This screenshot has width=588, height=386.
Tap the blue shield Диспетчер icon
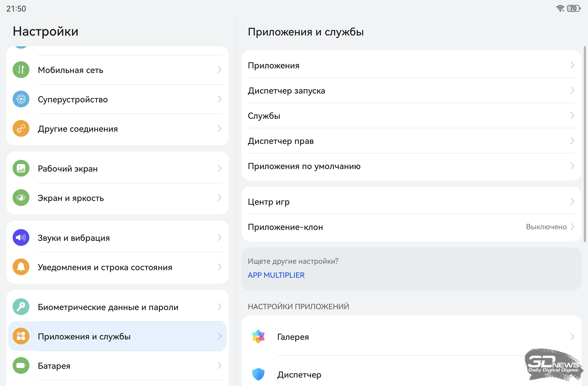point(258,374)
